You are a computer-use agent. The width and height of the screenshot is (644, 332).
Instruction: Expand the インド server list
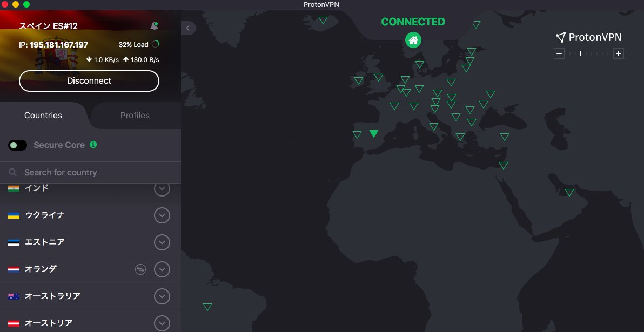162,188
